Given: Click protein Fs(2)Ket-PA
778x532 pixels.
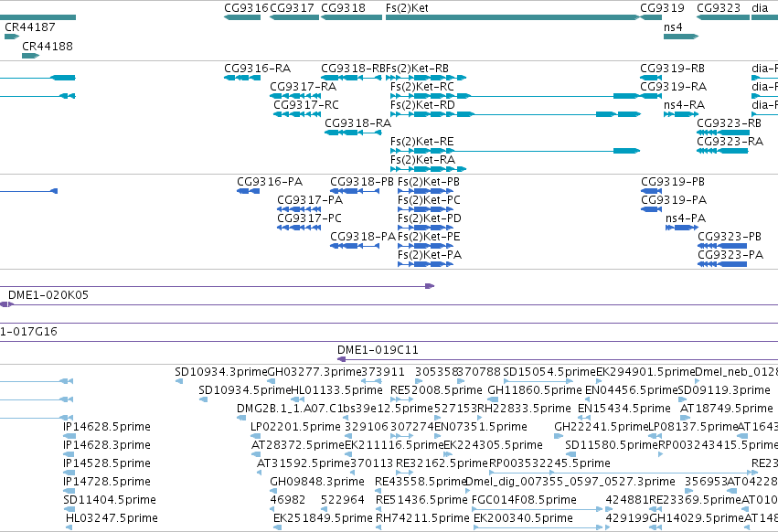Looking at the screenshot, I should click(x=430, y=256).
